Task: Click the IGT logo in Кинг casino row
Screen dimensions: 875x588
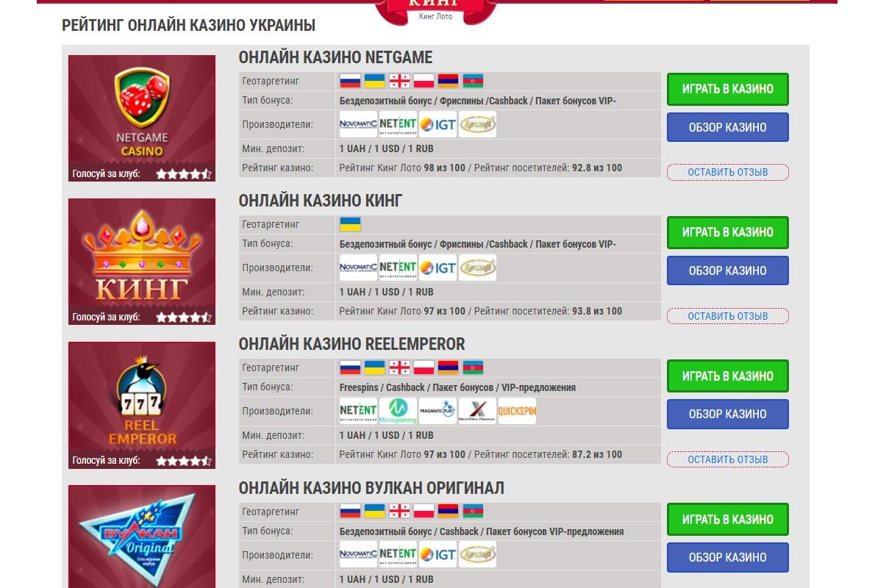Action: click(438, 268)
